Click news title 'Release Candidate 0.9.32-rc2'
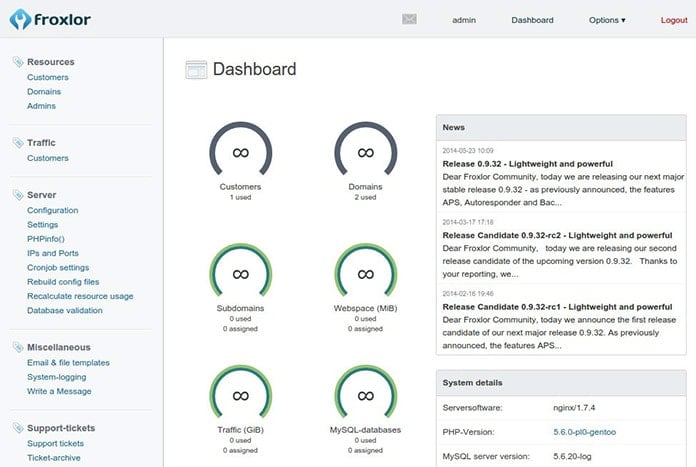Image resolution: width=696 pixels, height=467 pixels. tap(557, 235)
